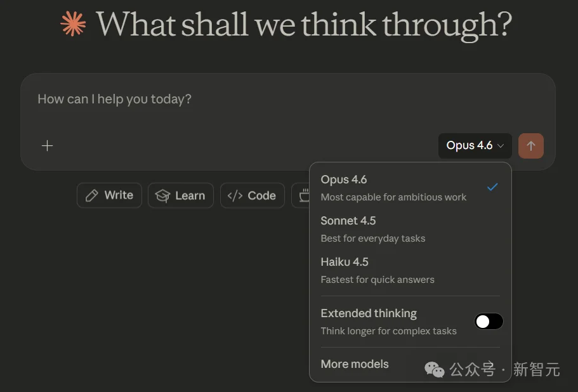Click the blue checkmark beside Opus 4.6

(x=492, y=187)
